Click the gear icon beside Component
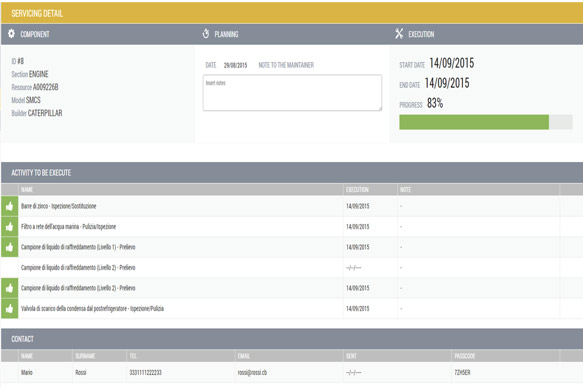Image resolution: width=583 pixels, height=388 pixels. point(12,34)
